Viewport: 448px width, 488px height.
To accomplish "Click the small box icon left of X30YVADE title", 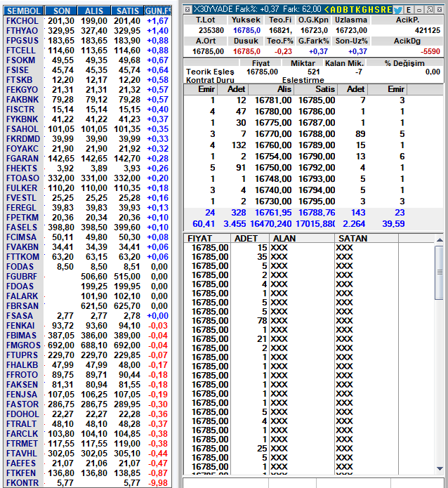I will (x=187, y=10).
